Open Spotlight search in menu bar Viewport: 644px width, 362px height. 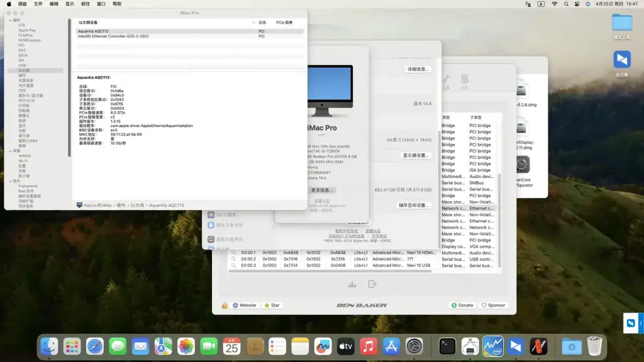566,4
